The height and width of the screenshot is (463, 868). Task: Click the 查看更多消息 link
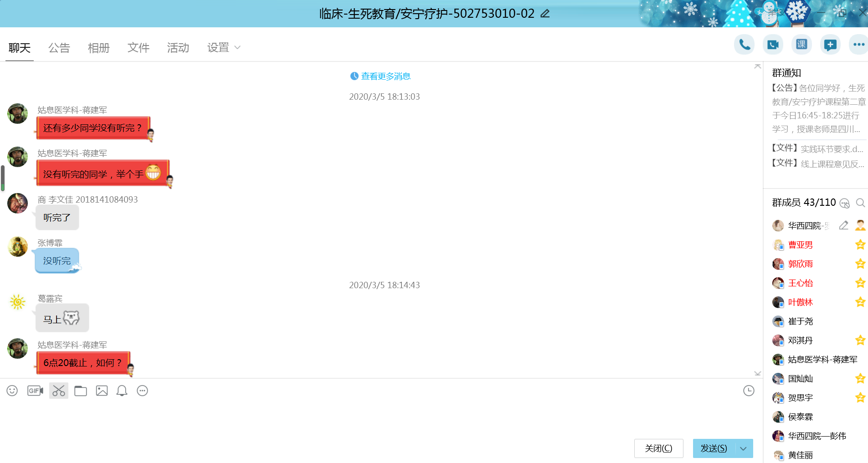point(385,76)
